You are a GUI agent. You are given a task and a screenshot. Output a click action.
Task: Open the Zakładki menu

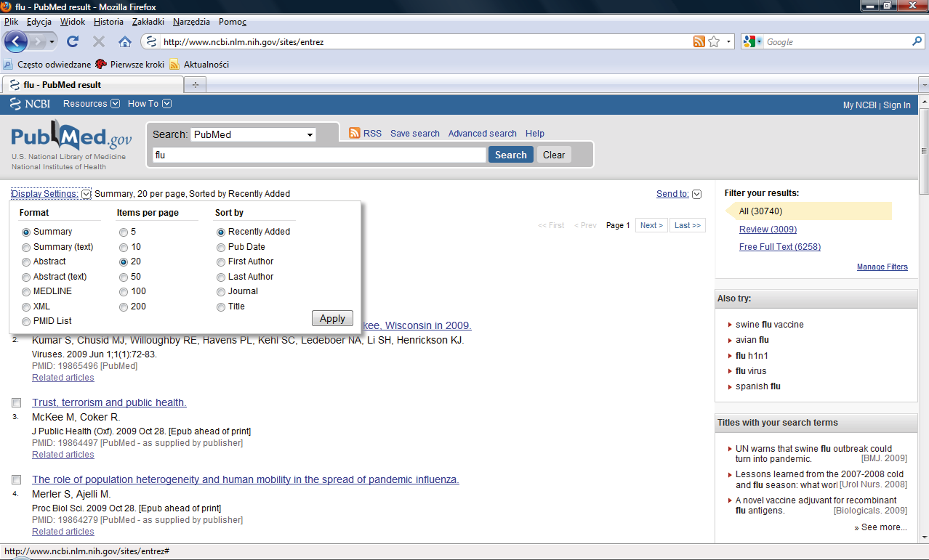tap(148, 22)
